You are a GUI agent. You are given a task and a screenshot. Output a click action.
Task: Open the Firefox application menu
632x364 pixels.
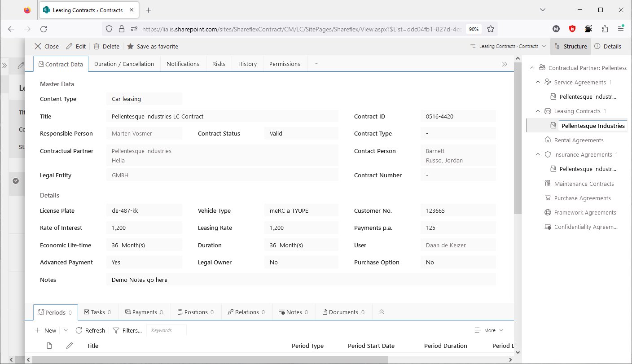(x=621, y=29)
